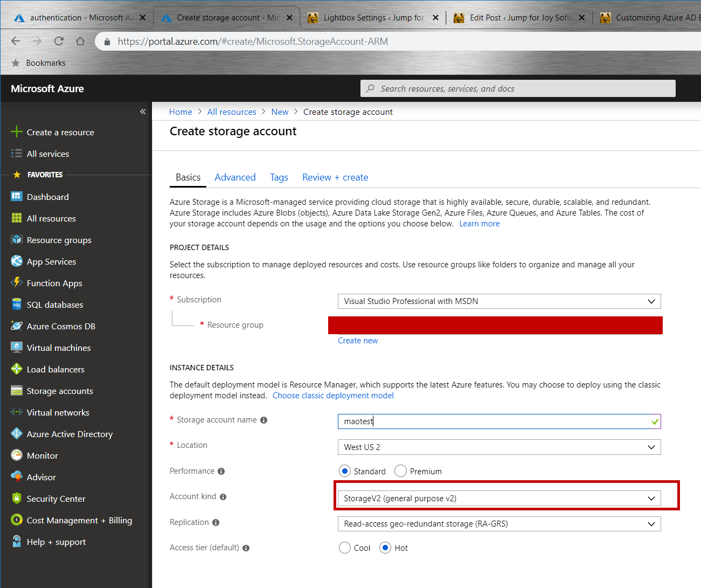Image resolution: width=701 pixels, height=588 pixels.
Task: Click the browser address bar URL
Action: (x=253, y=41)
